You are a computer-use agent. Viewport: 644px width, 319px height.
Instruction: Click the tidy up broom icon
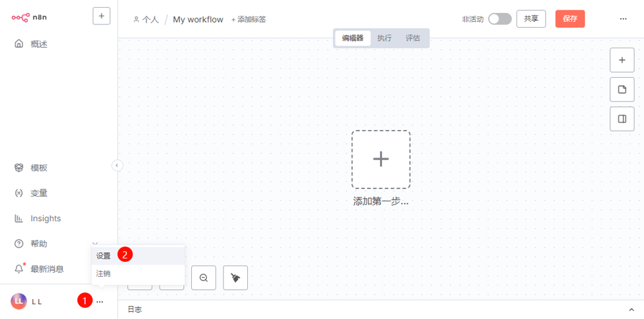tap(235, 278)
